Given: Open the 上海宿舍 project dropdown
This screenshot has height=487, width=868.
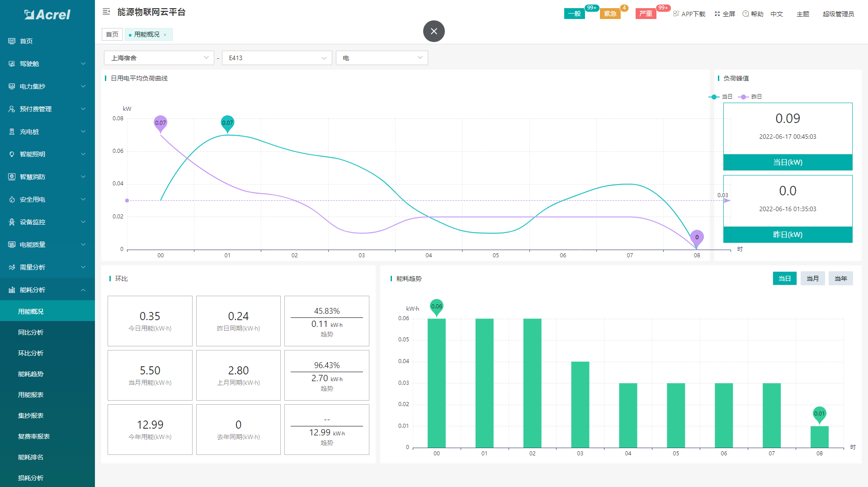Looking at the screenshot, I should click(159, 58).
